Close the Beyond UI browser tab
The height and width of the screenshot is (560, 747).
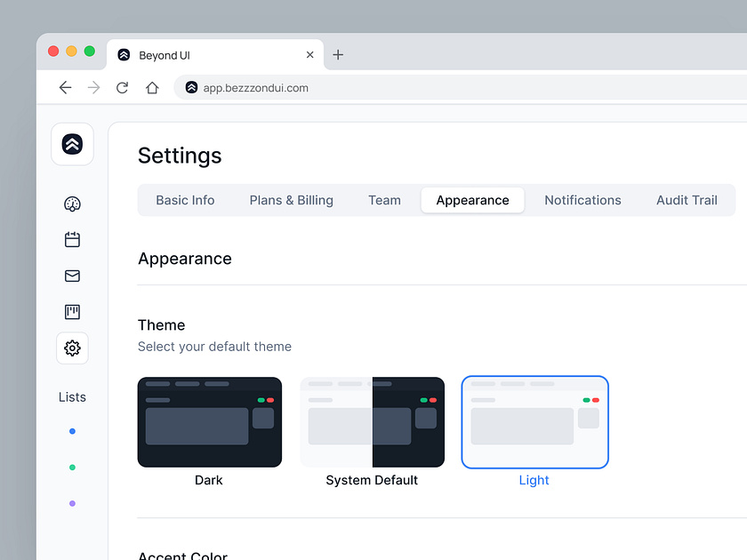coord(309,55)
